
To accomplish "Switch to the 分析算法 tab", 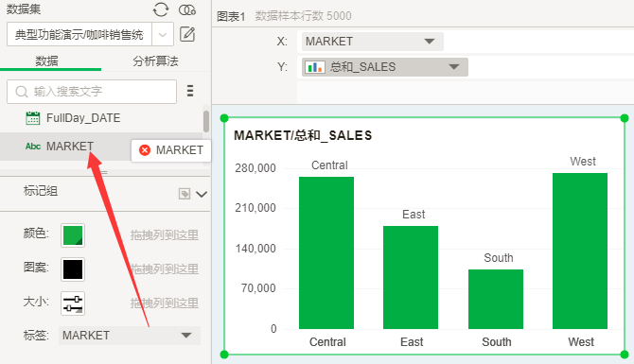I will 156,61.
